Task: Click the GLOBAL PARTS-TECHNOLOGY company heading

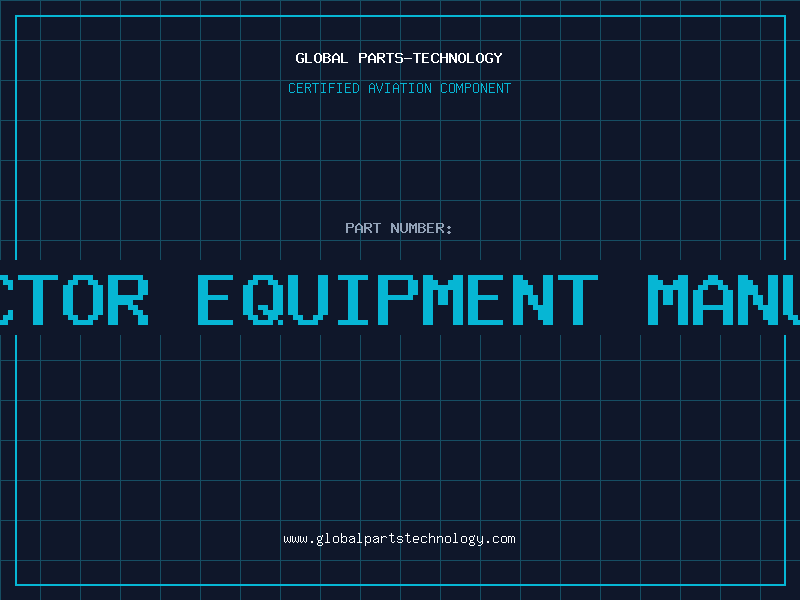Action: [399, 58]
